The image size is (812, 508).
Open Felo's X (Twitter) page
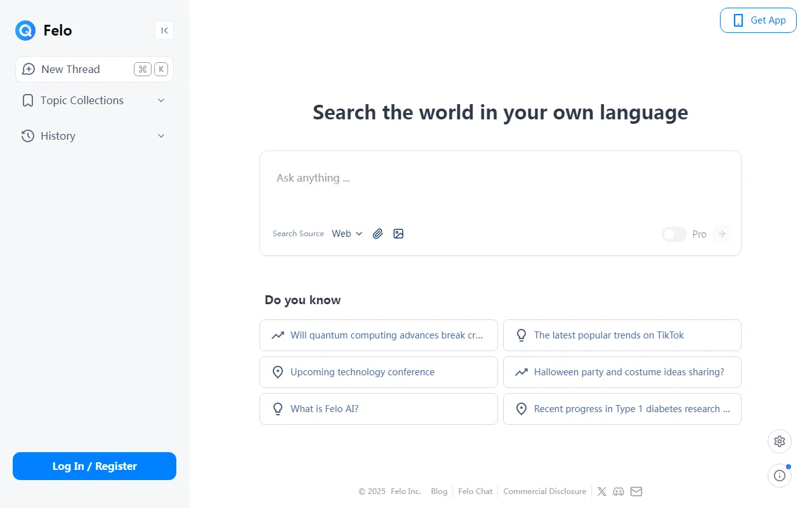click(602, 491)
